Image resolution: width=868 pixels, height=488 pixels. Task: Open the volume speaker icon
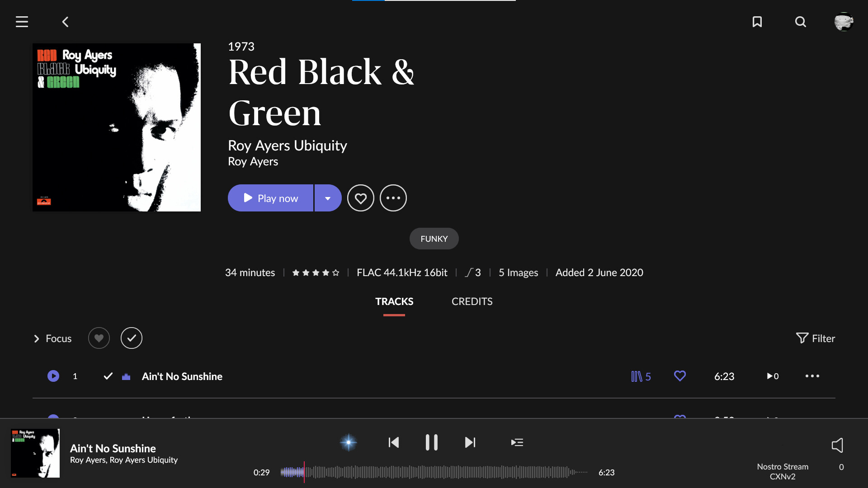[x=837, y=445]
